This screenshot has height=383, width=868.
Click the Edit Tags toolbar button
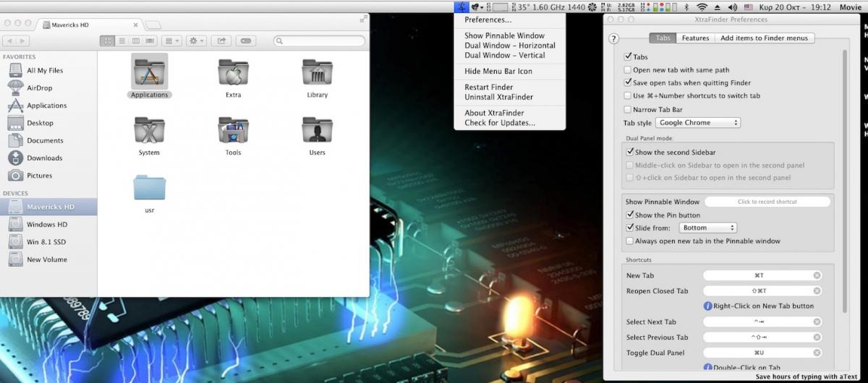point(246,41)
